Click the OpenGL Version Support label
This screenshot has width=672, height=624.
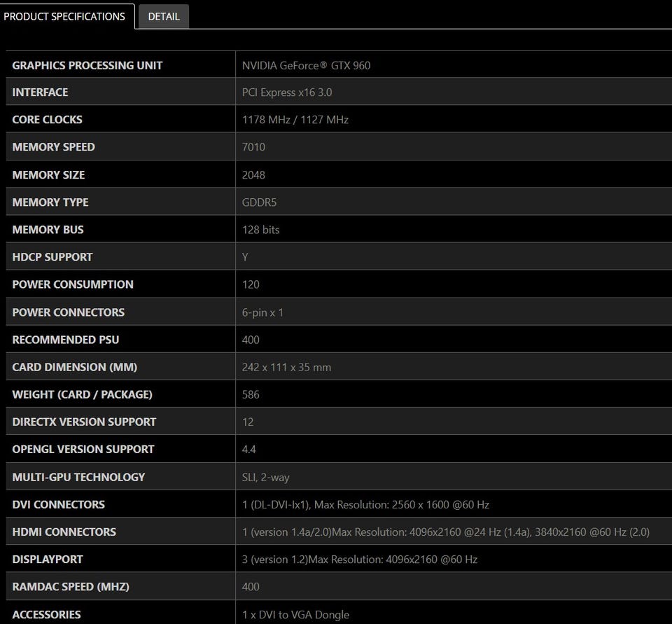point(83,450)
